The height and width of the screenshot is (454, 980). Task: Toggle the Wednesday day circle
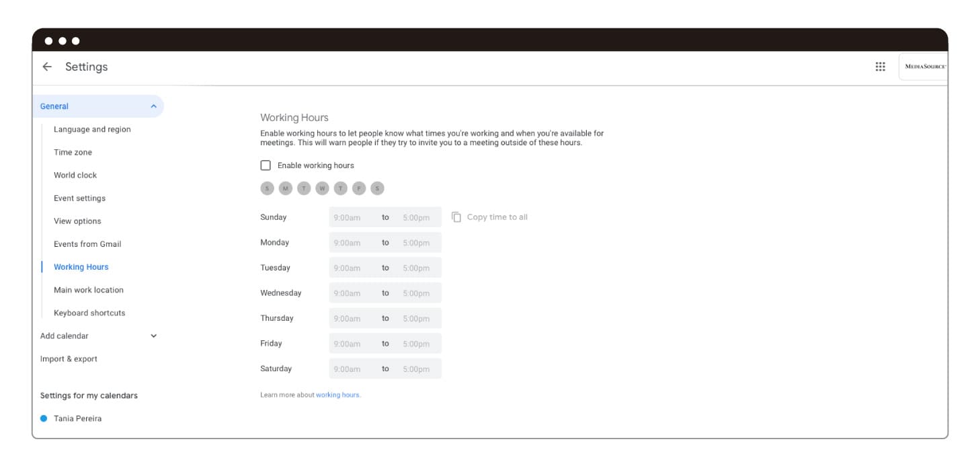click(x=323, y=188)
